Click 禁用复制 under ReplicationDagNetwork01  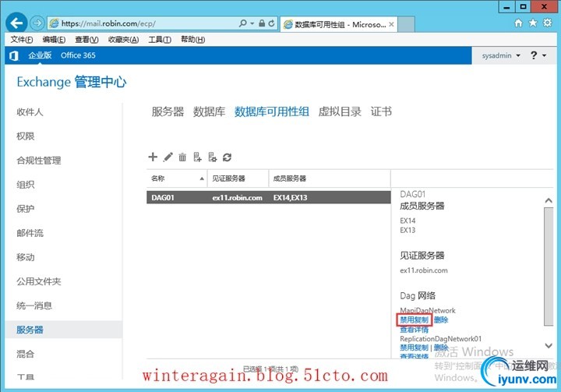(414, 348)
